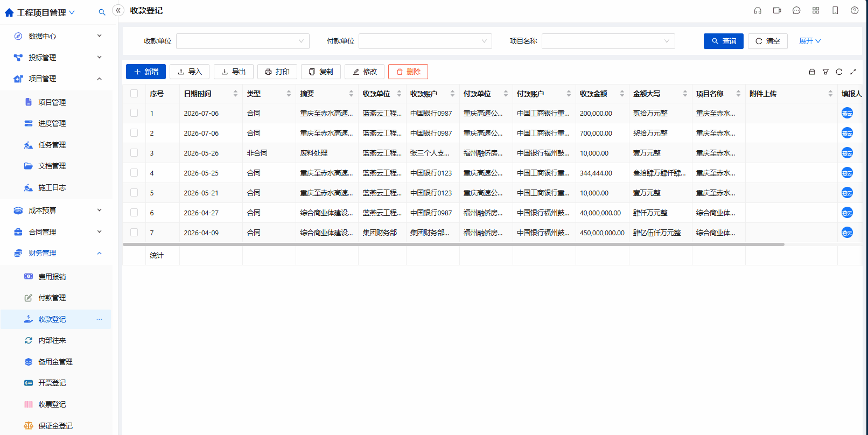Viewport: 868px width, 435px height.
Task: Open the mobile device icon in the header
Action: 835,10
